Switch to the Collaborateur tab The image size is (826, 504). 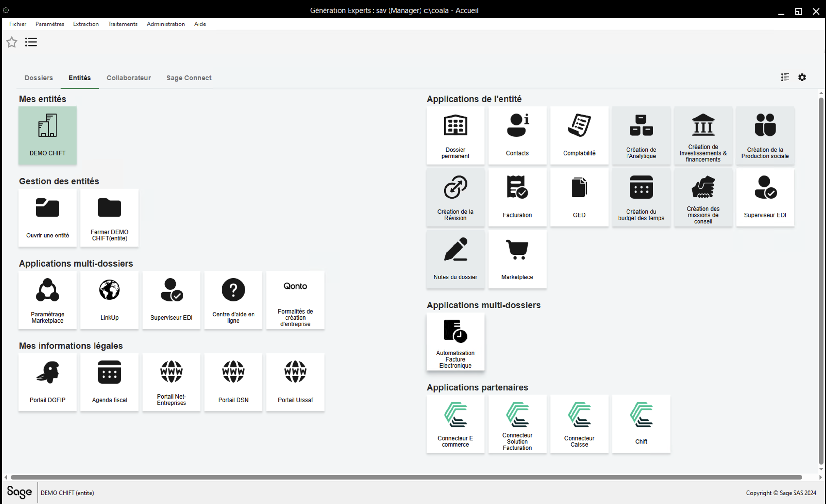(x=129, y=78)
